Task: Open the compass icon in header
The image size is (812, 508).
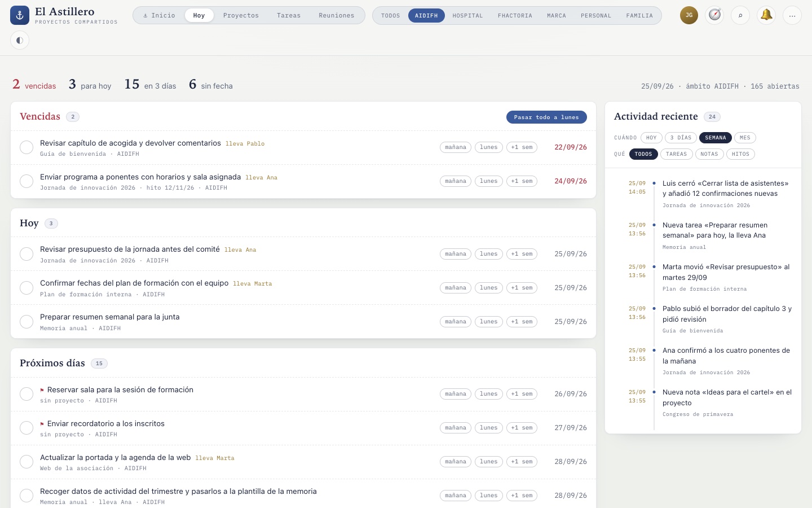Action: (715, 15)
